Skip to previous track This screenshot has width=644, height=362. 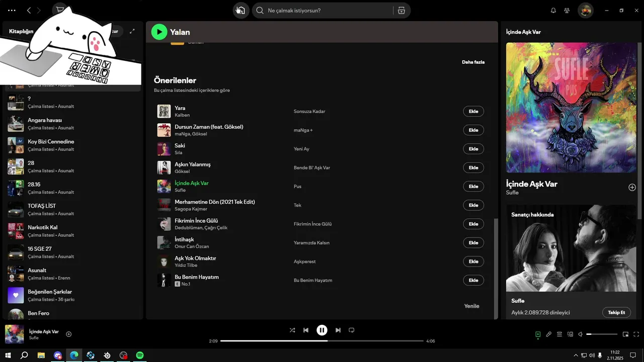point(306,330)
